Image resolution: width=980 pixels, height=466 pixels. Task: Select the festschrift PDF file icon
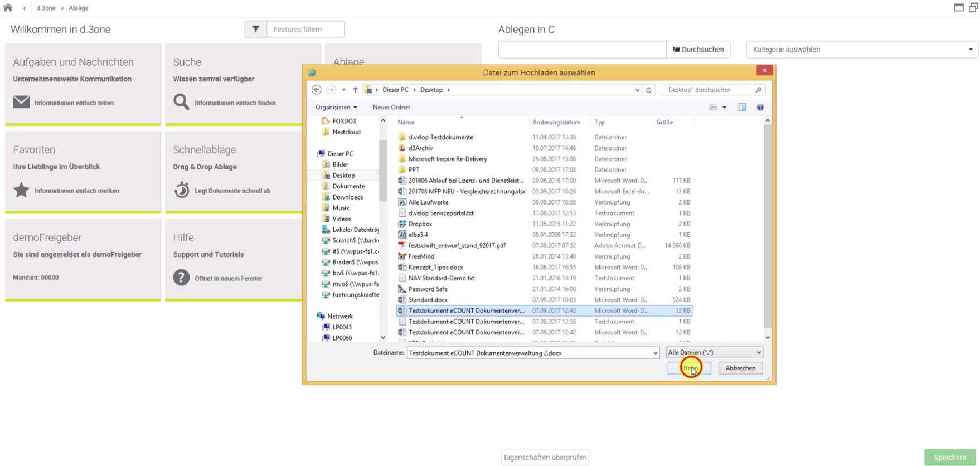(402, 245)
